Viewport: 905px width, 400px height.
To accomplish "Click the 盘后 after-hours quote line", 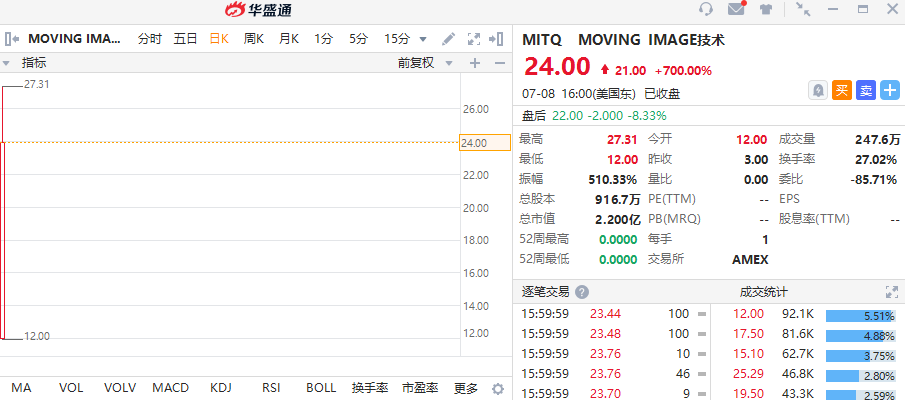I will coord(594,115).
